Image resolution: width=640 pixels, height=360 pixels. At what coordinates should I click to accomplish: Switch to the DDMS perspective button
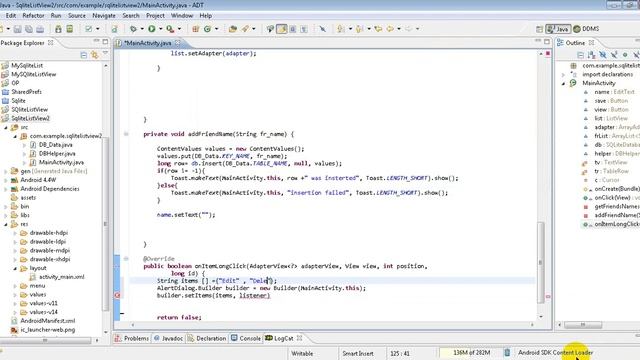(x=586, y=29)
